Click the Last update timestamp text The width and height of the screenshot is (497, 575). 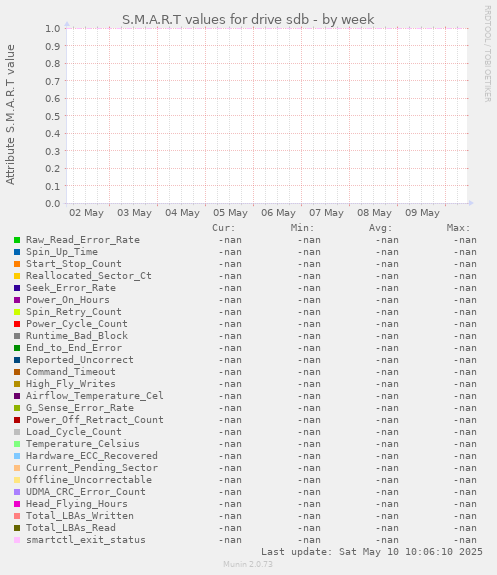[x=372, y=552]
